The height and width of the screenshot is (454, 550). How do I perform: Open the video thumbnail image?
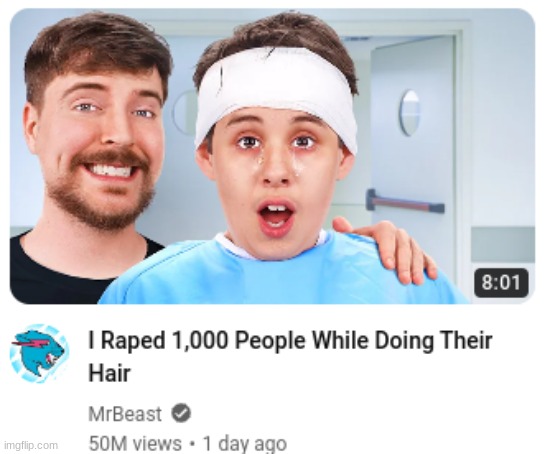272,156
